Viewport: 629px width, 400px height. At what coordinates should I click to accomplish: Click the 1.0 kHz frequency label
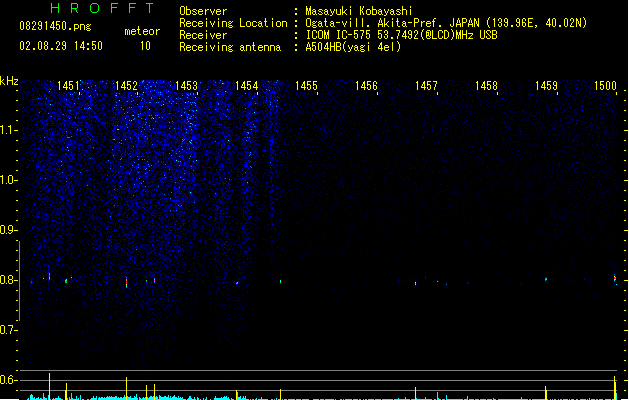point(8,180)
